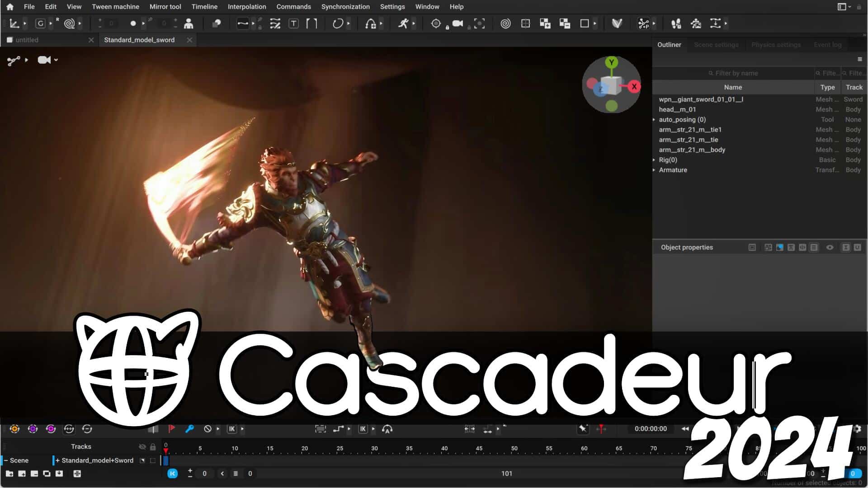Viewport: 868px width, 488px height.
Task: Click the red flag marker icon
Action: tap(172, 429)
